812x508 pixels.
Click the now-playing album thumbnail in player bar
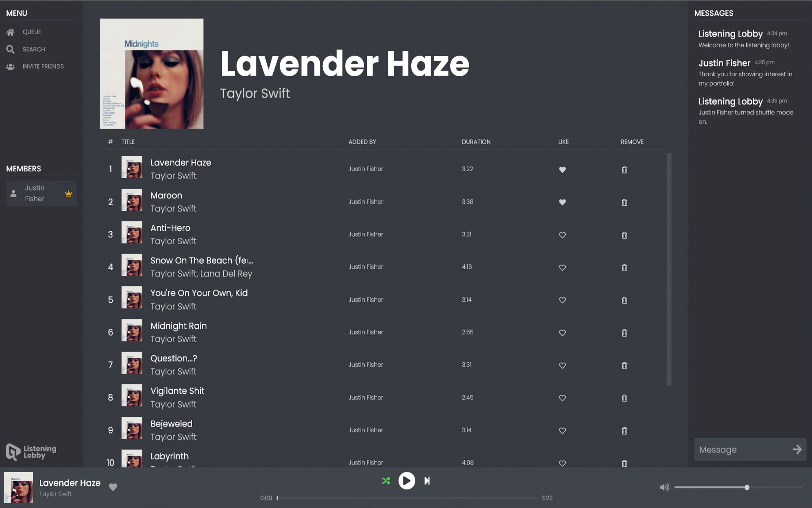[19, 487]
